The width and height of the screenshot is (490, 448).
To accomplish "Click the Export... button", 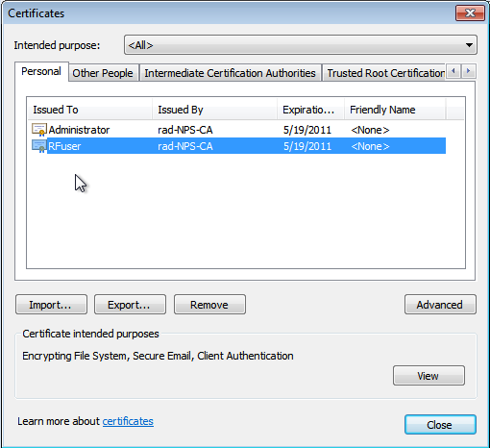I will pyautogui.click(x=130, y=305).
